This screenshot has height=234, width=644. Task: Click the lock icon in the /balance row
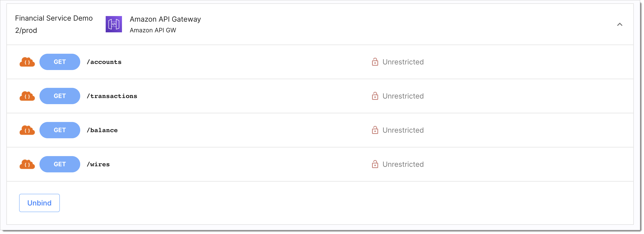click(x=375, y=130)
